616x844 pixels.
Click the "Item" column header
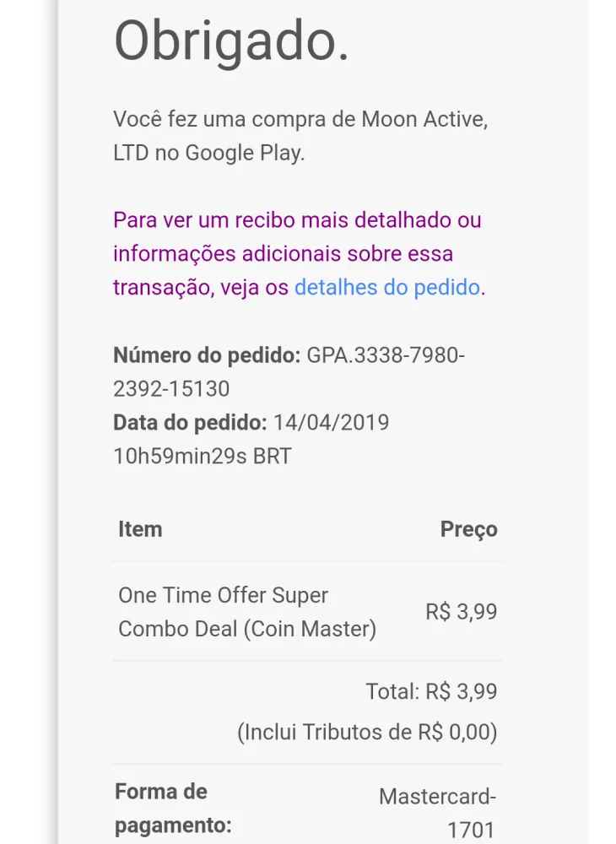click(x=140, y=529)
